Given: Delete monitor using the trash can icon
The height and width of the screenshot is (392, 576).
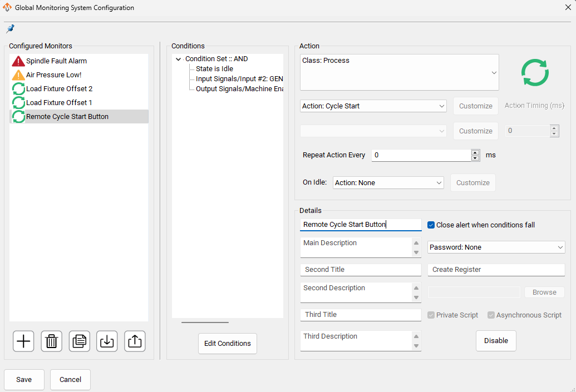Looking at the screenshot, I should (x=52, y=341).
